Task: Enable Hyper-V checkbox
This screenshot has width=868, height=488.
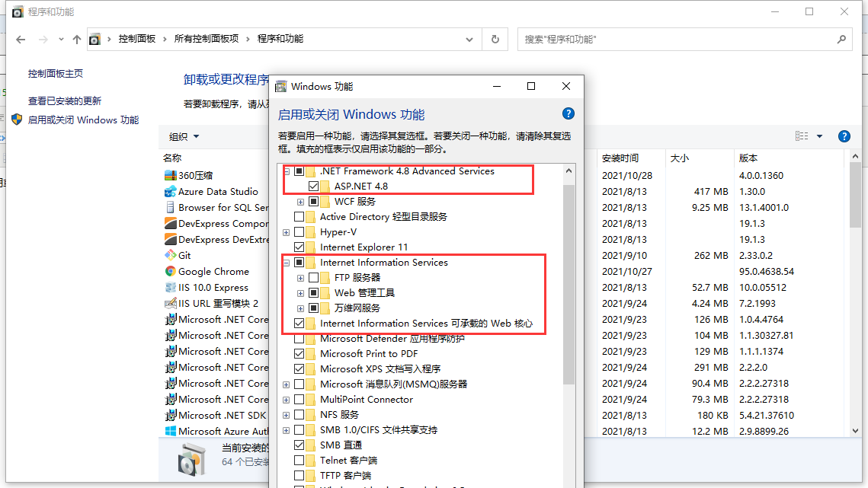Action: tap(299, 232)
